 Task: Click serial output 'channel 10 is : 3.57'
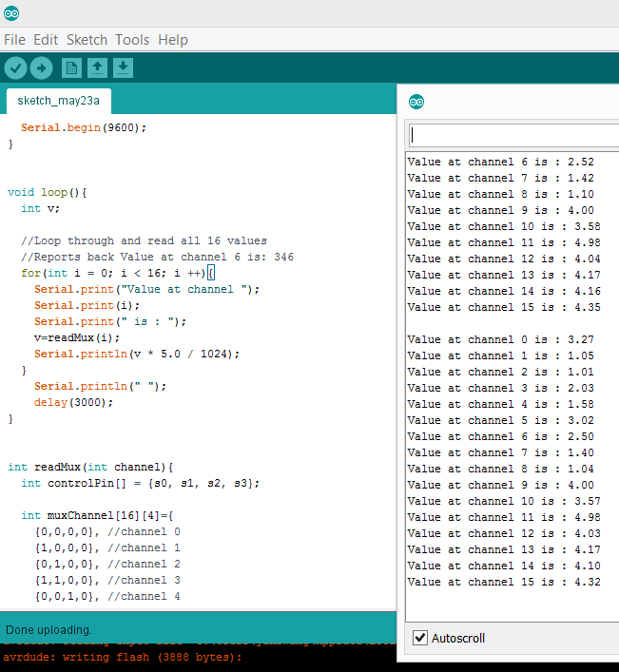point(534,502)
